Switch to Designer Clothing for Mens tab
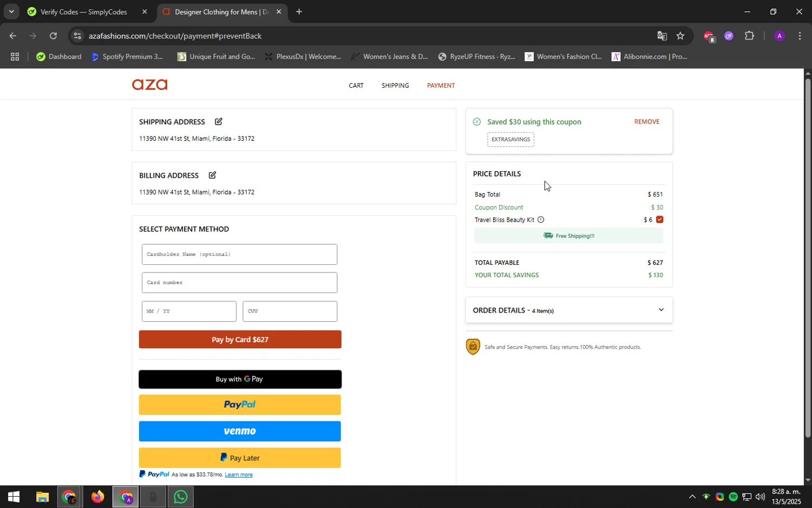 click(221, 12)
